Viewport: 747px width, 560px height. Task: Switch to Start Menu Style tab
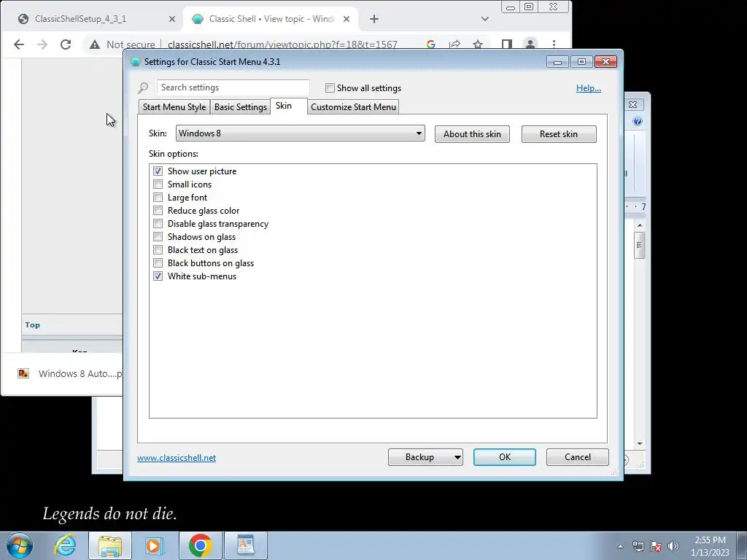click(174, 107)
